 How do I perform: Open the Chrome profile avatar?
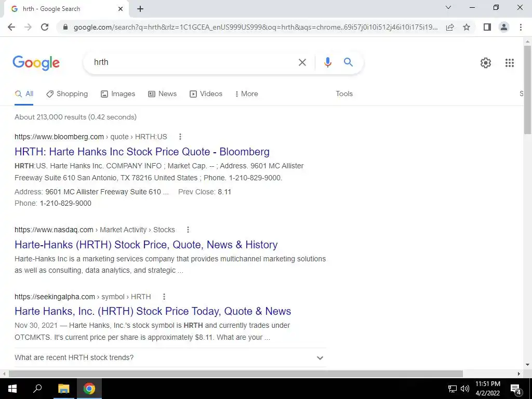pyautogui.click(x=504, y=27)
